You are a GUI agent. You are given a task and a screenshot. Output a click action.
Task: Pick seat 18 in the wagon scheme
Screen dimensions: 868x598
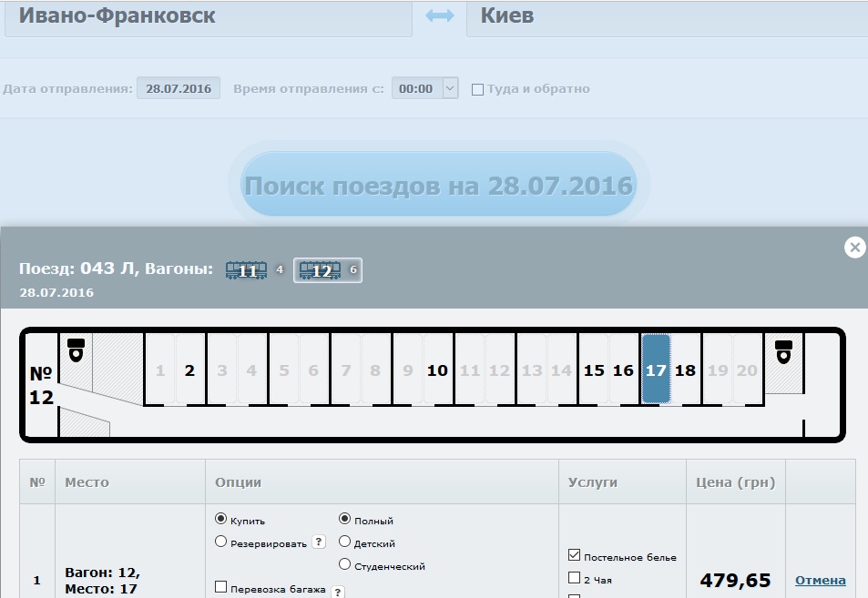click(685, 370)
